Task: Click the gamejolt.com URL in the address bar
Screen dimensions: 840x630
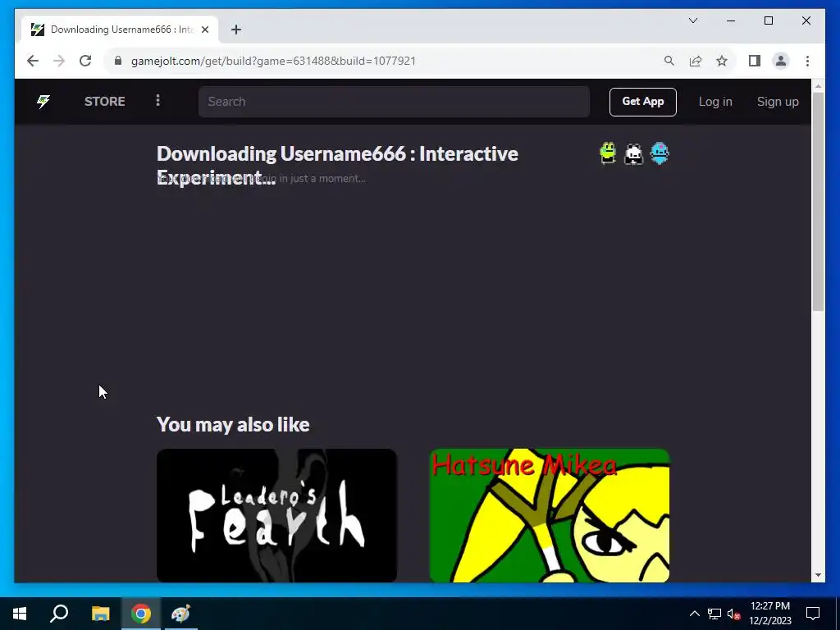Action: [x=273, y=61]
